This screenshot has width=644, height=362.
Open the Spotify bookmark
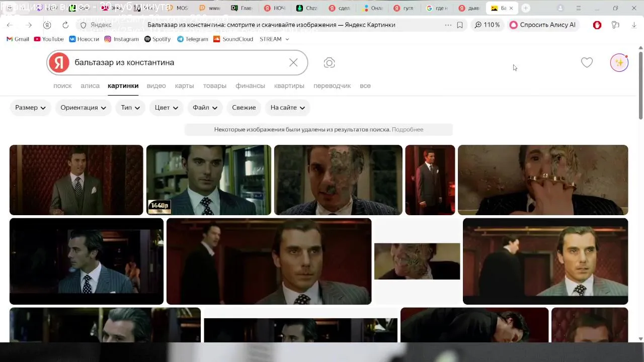(x=157, y=39)
